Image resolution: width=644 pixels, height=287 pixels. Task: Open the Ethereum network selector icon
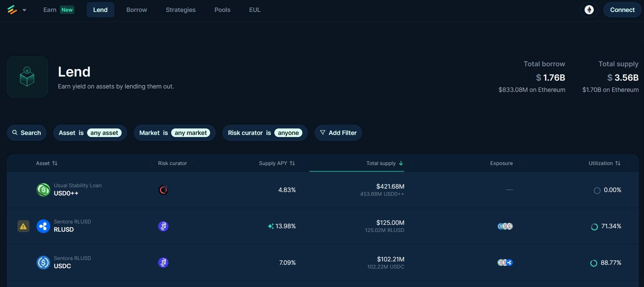click(589, 10)
